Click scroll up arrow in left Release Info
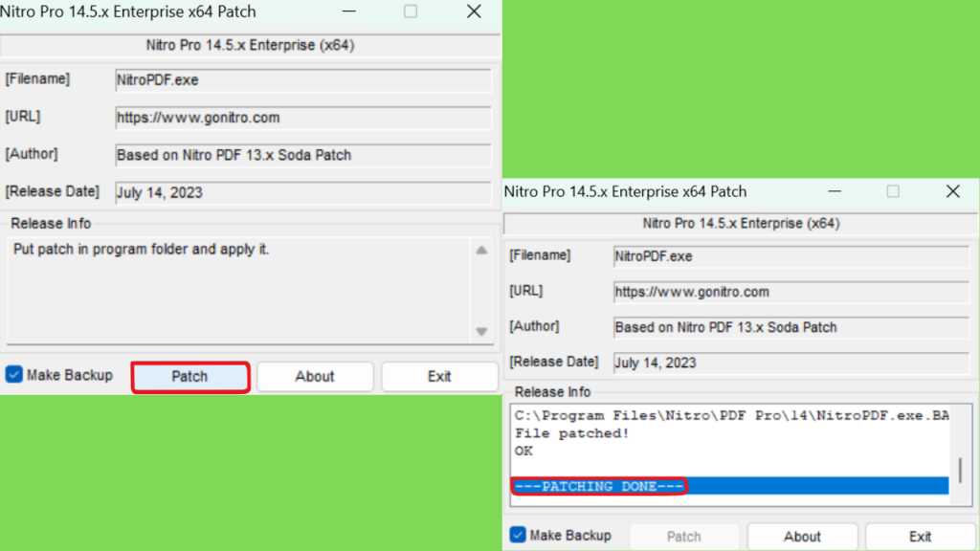Screen dimensions: 980x551 coord(481,251)
